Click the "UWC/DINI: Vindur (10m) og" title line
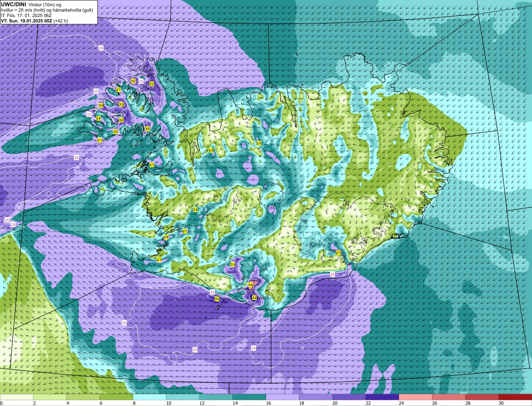532x406 pixels. [31, 4]
